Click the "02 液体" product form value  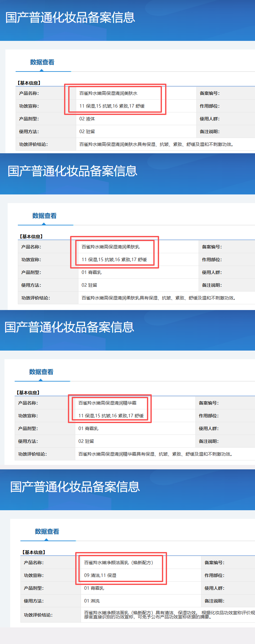pyautogui.click(x=87, y=119)
